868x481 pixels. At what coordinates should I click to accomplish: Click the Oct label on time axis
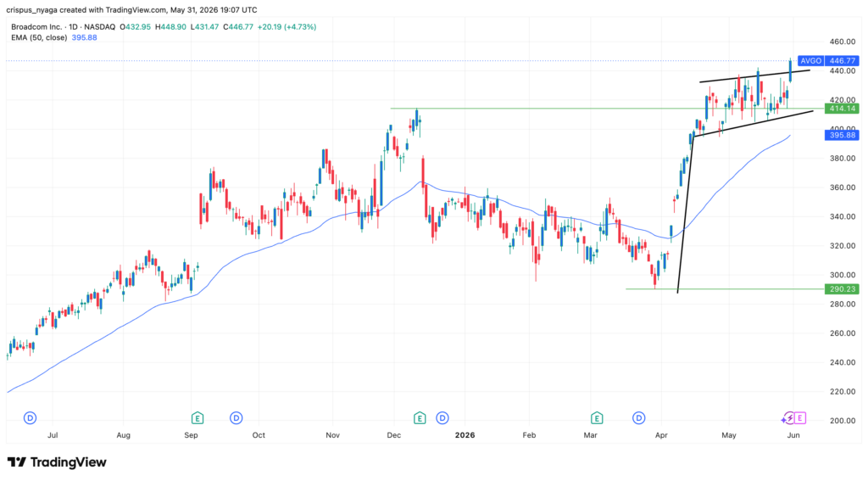pos(259,435)
